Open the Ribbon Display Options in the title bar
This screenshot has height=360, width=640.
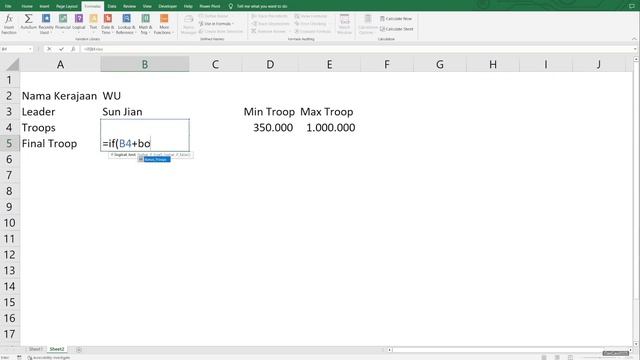click(632, 6)
